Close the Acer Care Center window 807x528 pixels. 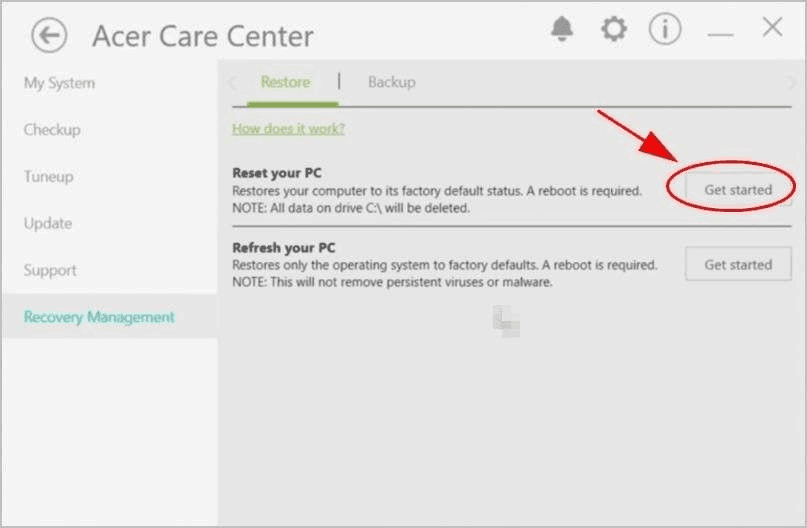pos(772,27)
